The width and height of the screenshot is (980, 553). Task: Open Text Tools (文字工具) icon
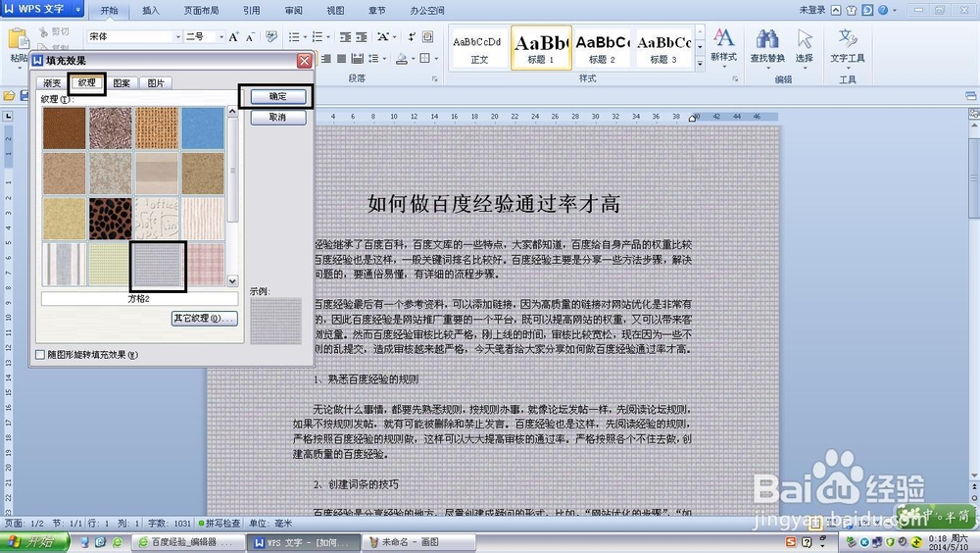848,39
